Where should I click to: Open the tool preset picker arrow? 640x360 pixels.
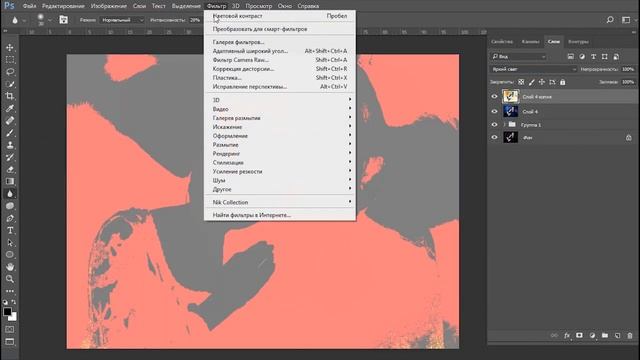tap(24, 20)
